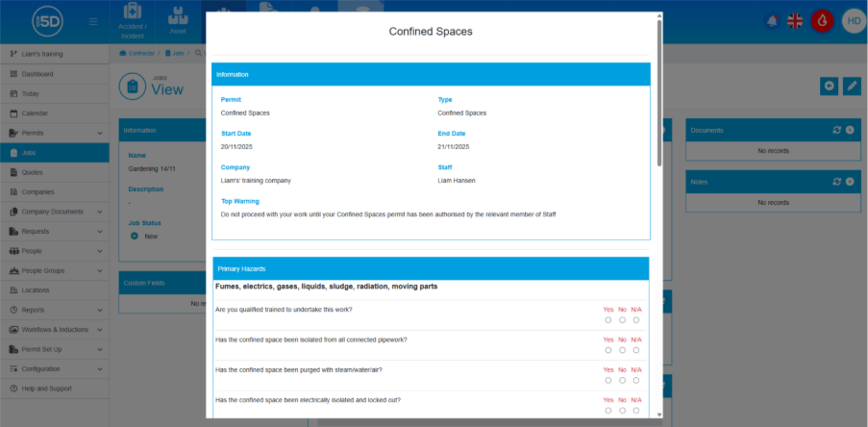
Task: Expand the Configuration sidebar chevron
Action: point(100,369)
